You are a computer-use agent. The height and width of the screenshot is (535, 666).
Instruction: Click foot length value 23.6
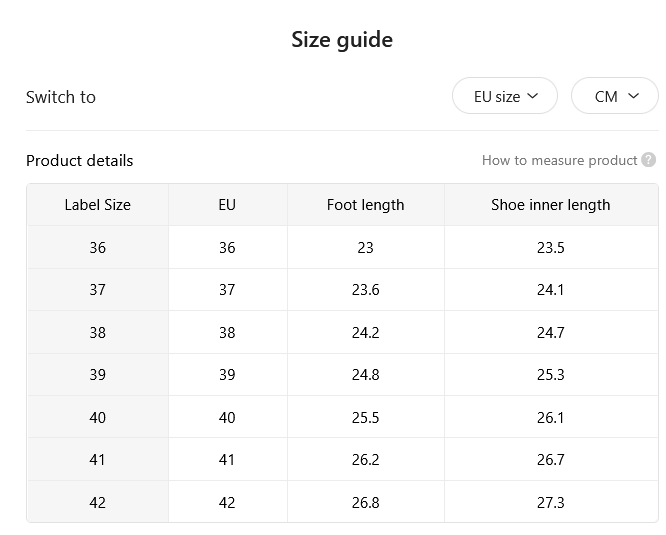coord(365,290)
